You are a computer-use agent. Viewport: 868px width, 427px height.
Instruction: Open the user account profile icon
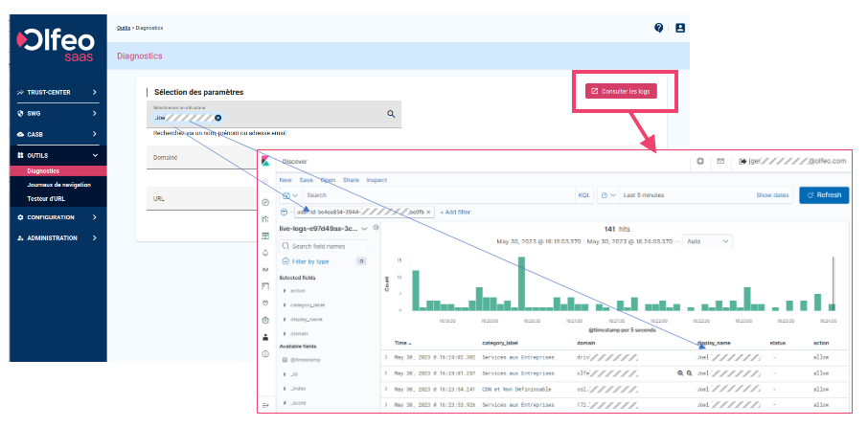pos(680,28)
